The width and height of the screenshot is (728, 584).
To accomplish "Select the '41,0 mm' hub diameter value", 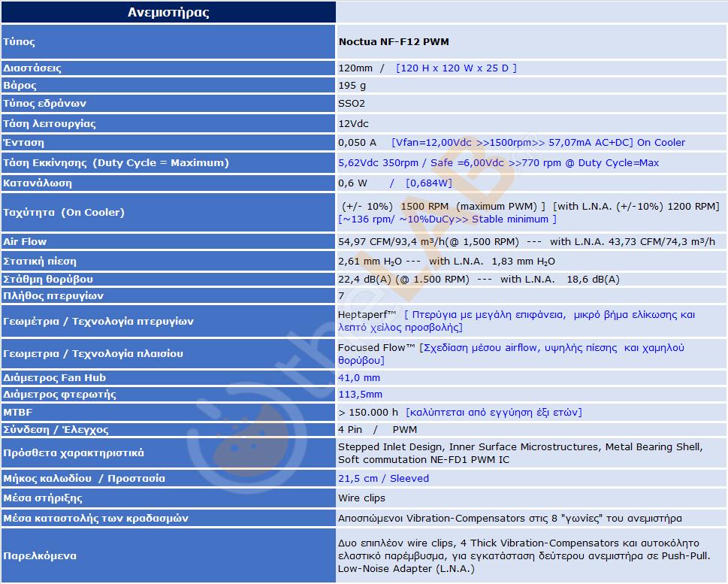I will (x=359, y=378).
